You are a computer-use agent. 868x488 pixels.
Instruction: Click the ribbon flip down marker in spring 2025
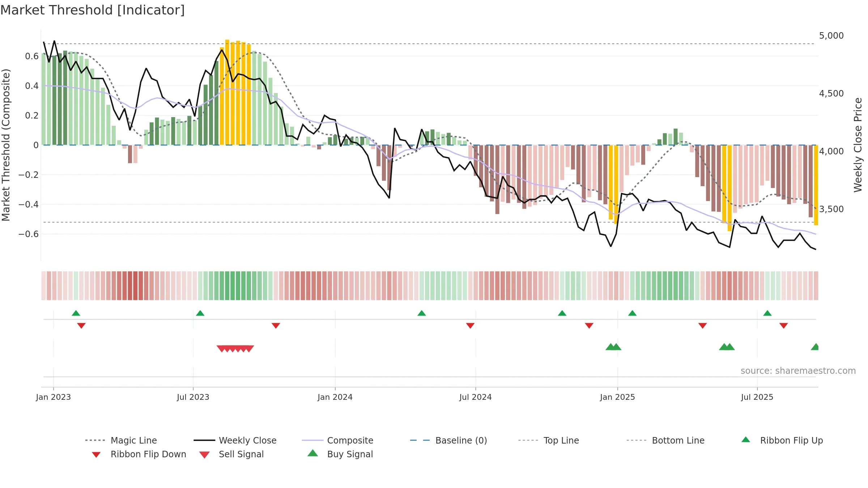(x=703, y=326)
